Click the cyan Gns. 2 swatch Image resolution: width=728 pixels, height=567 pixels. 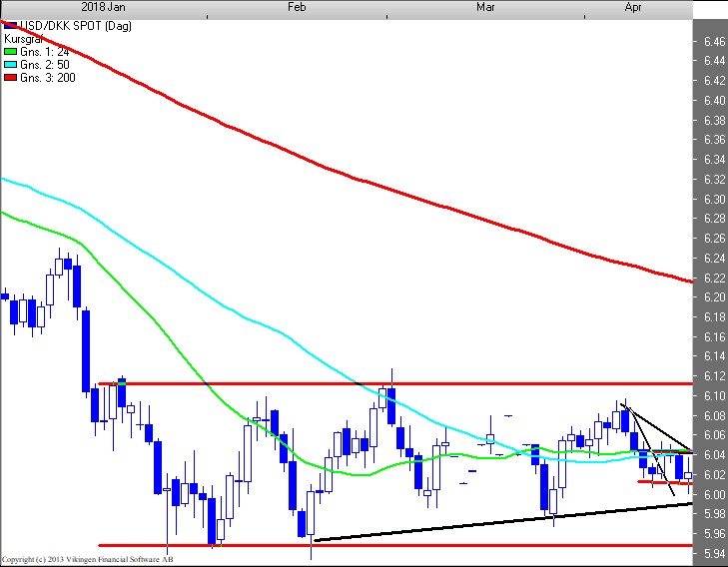pyautogui.click(x=10, y=65)
